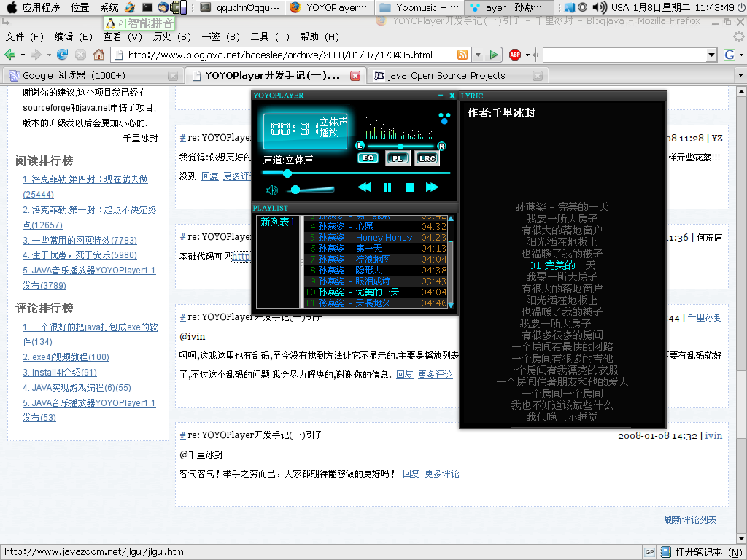Viewport: 747px width, 560px height.
Task: Click the song position seek bar
Action: [x=356, y=174]
